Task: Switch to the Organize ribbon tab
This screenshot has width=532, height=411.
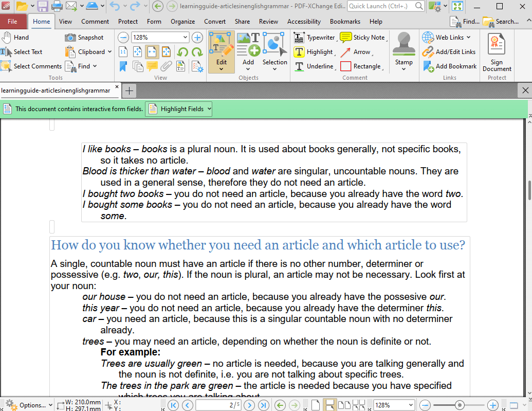Action: click(182, 22)
